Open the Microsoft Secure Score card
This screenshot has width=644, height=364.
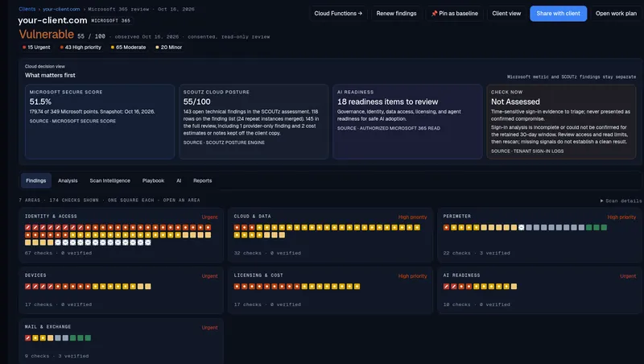coord(100,122)
